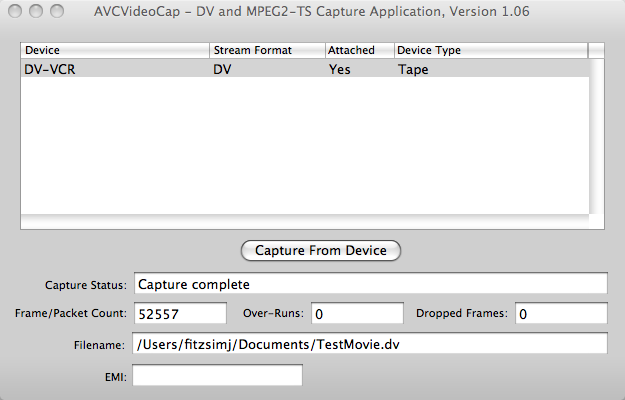Click empty area of the device list
Viewport: 625px width, 400px height.
pyautogui.click(x=305, y=146)
